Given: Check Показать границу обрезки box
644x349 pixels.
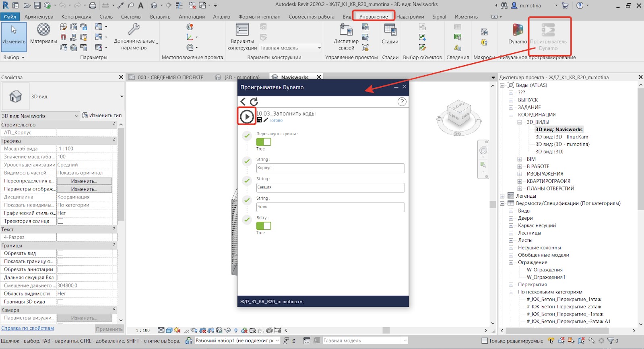Looking at the screenshot, I should 60,261.
